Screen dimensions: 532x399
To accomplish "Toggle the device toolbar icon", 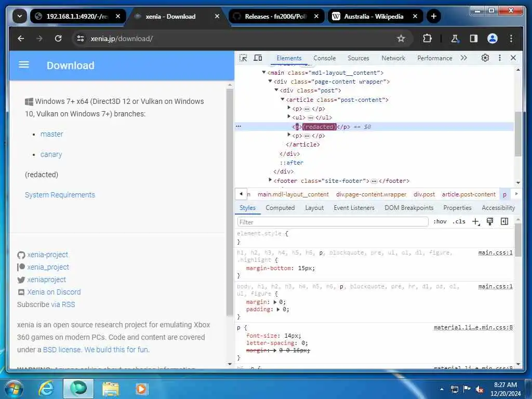I will pyautogui.click(x=258, y=58).
